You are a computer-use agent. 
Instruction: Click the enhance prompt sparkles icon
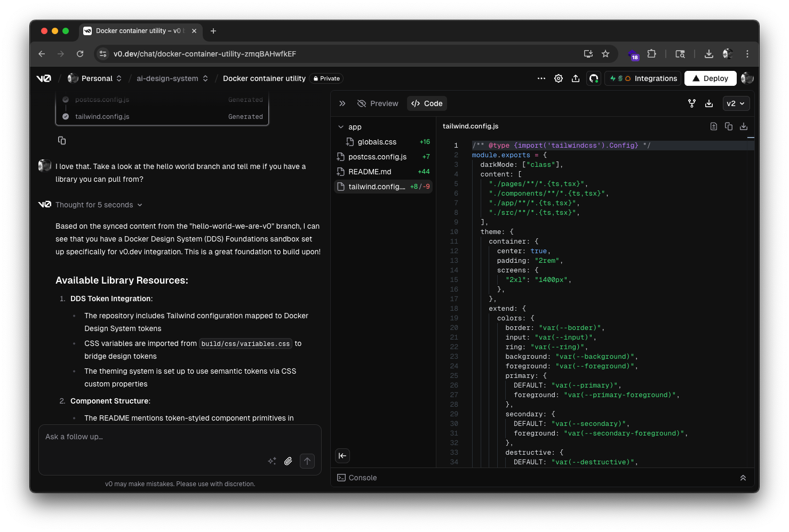point(272,461)
